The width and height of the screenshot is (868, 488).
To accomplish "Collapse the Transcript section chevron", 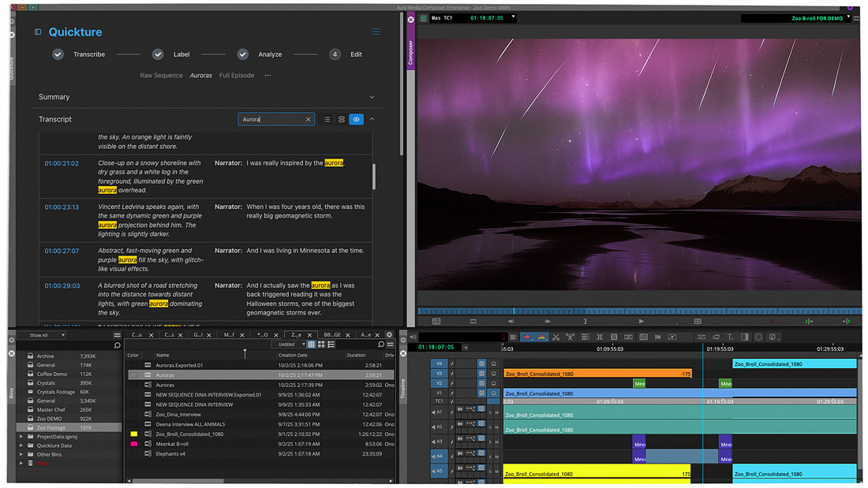I will pos(372,119).
